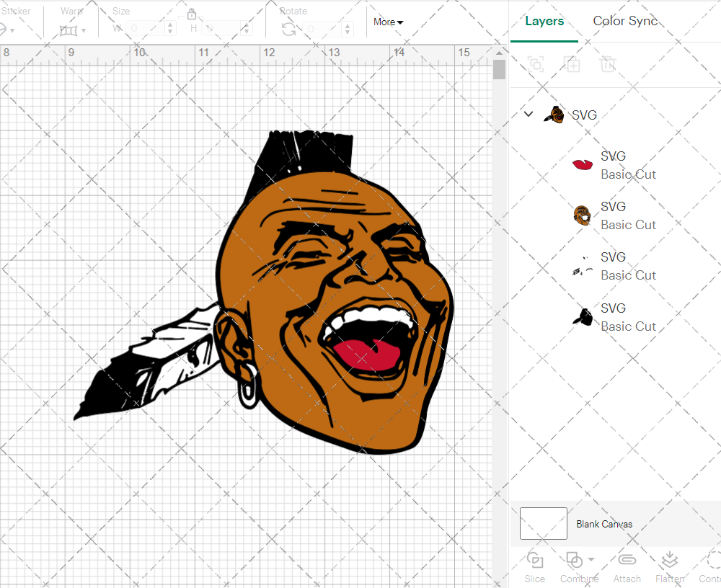Click the canvas scrollbar up arrow
The width and height of the screenshot is (721, 588).
click(499, 53)
